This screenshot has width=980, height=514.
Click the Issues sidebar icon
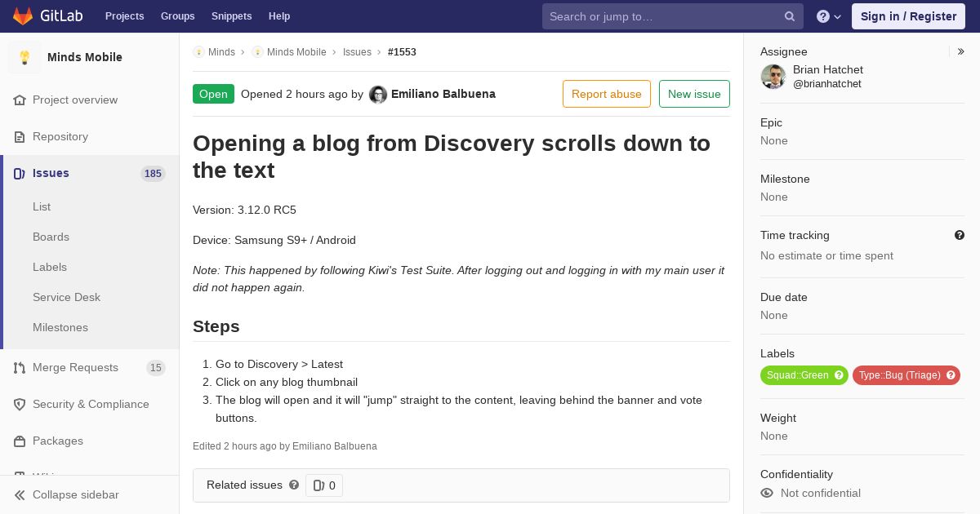click(20, 173)
